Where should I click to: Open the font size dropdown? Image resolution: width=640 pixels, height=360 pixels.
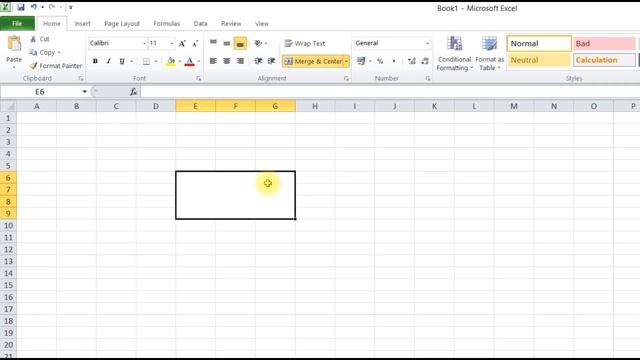pos(172,43)
